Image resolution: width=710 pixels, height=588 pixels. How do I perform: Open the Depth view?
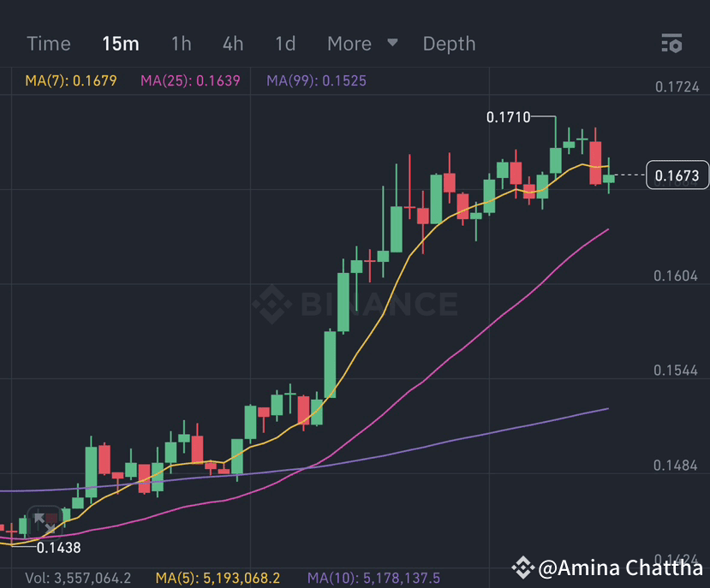pos(449,43)
